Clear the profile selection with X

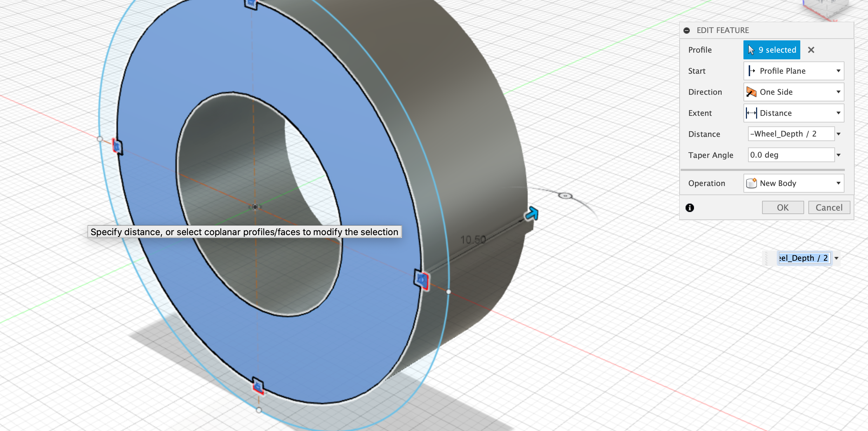(x=811, y=50)
